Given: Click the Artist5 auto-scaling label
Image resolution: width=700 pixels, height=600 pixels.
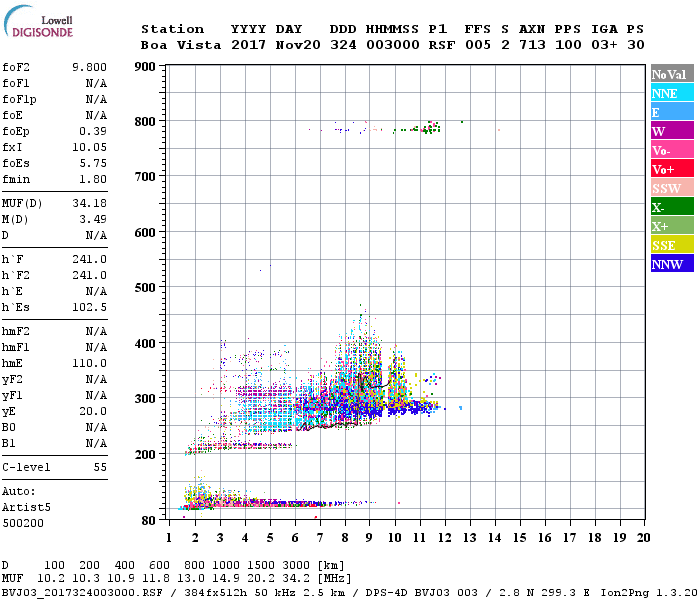Looking at the screenshot, I should click(x=26, y=508).
